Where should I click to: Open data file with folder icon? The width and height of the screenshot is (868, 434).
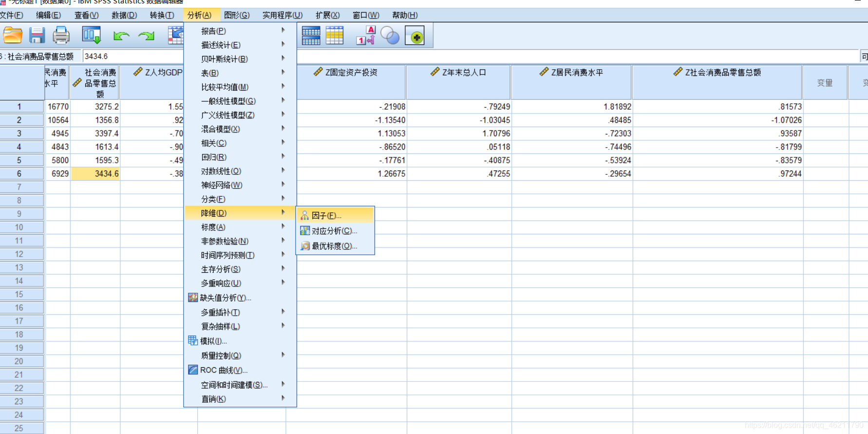pyautogui.click(x=13, y=36)
